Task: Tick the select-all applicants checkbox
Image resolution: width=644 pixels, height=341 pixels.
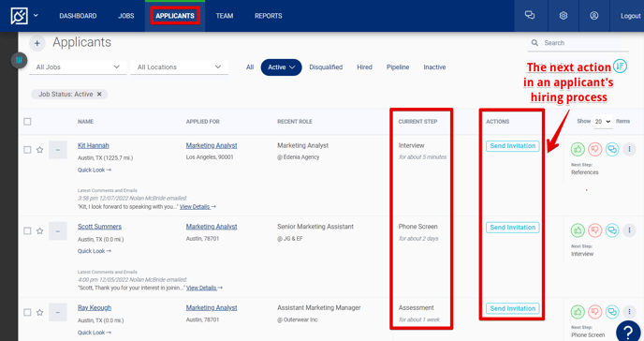Action: pyautogui.click(x=27, y=122)
